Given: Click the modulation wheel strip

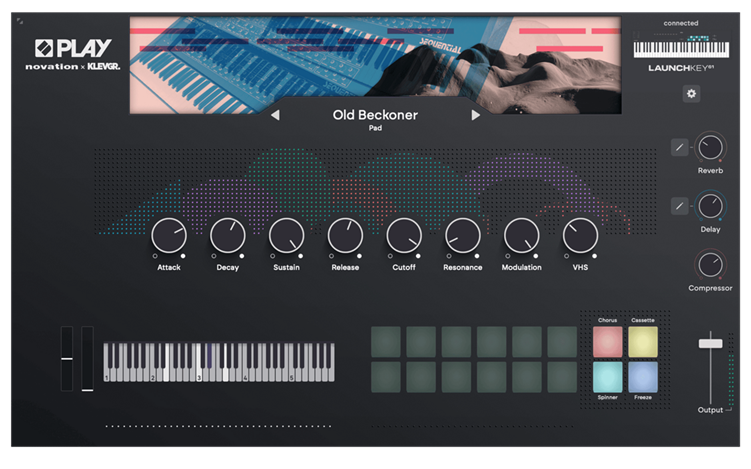Looking at the screenshot, I should point(87,358).
